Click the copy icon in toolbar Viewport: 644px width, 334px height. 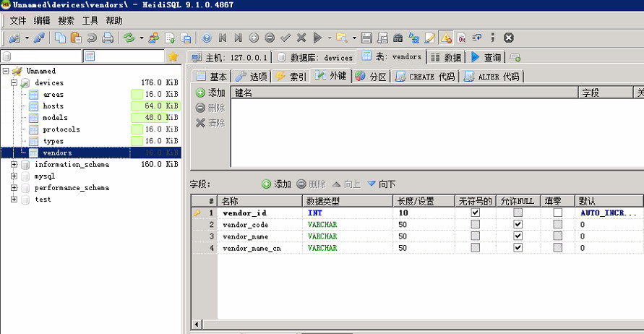pos(61,38)
